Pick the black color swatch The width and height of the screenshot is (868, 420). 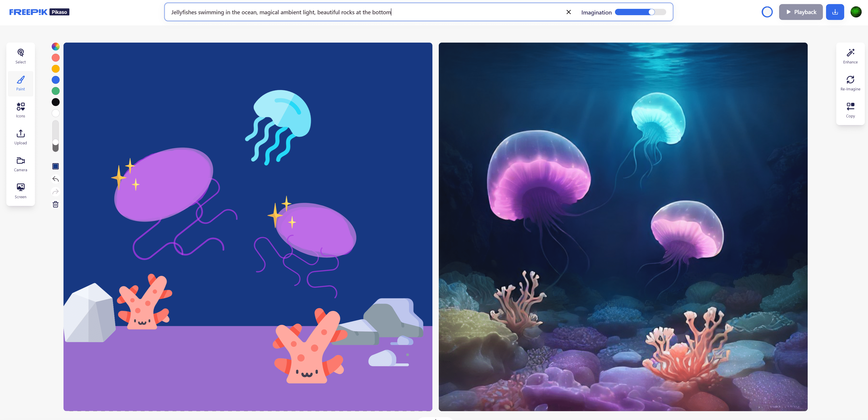(56, 102)
